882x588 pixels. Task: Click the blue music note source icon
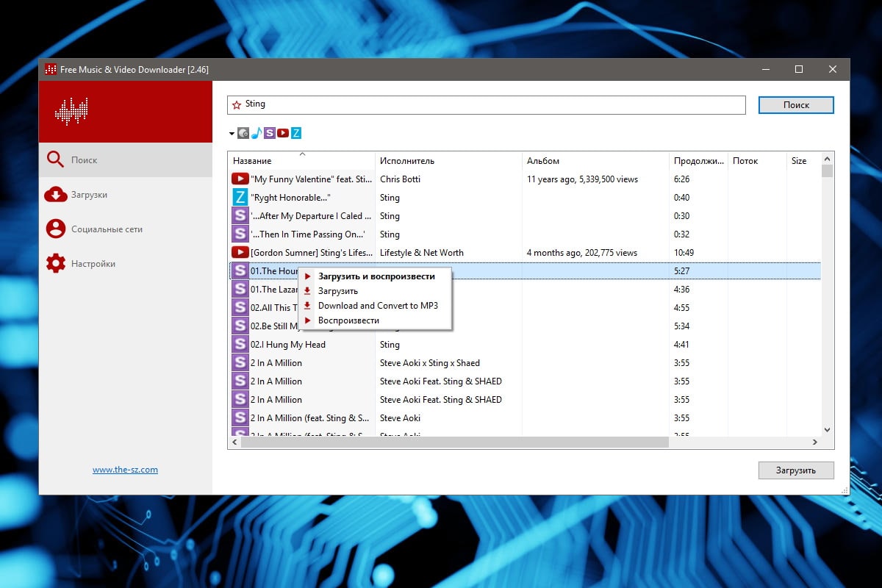[257, 133]
